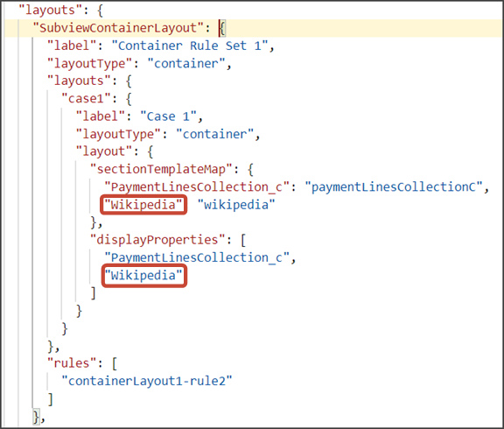
Task: Click "PaymentLinesCollection_c" under displayProperties
Action: pos(197,257)
